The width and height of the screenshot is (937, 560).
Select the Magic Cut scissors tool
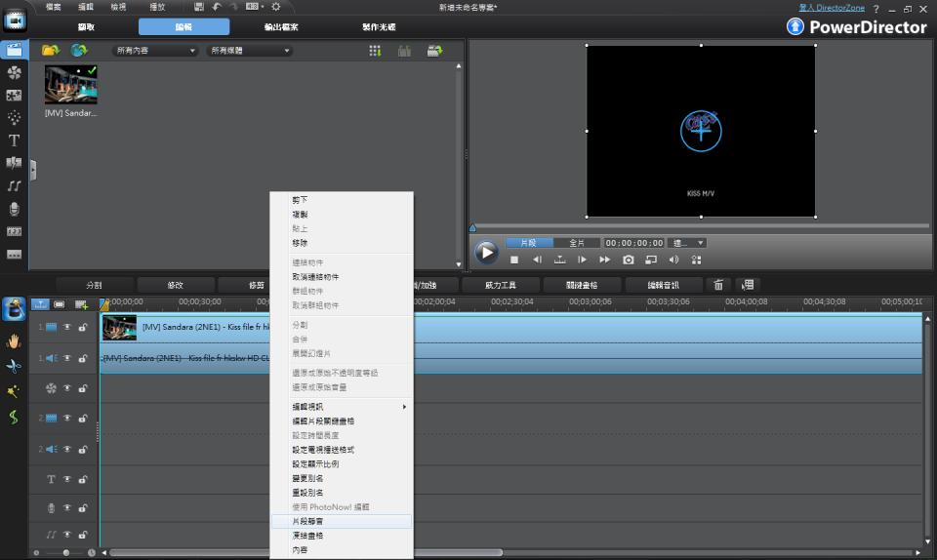14,366
